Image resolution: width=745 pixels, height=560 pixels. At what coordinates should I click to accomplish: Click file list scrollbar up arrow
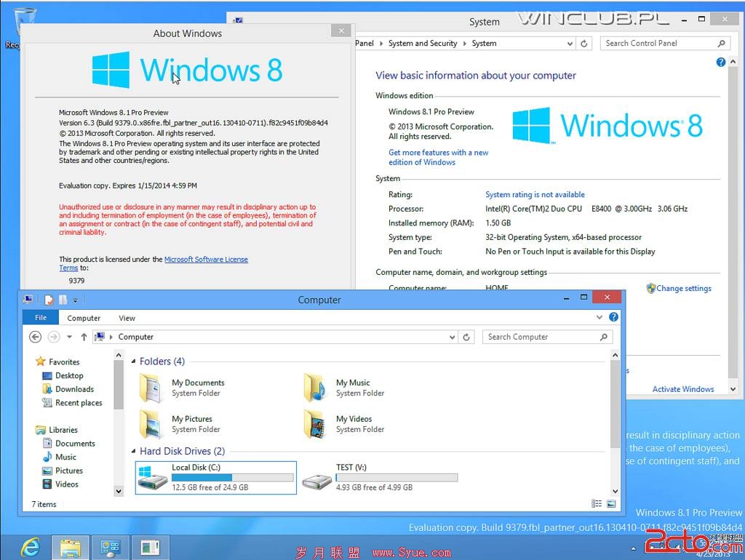(615, 355)
